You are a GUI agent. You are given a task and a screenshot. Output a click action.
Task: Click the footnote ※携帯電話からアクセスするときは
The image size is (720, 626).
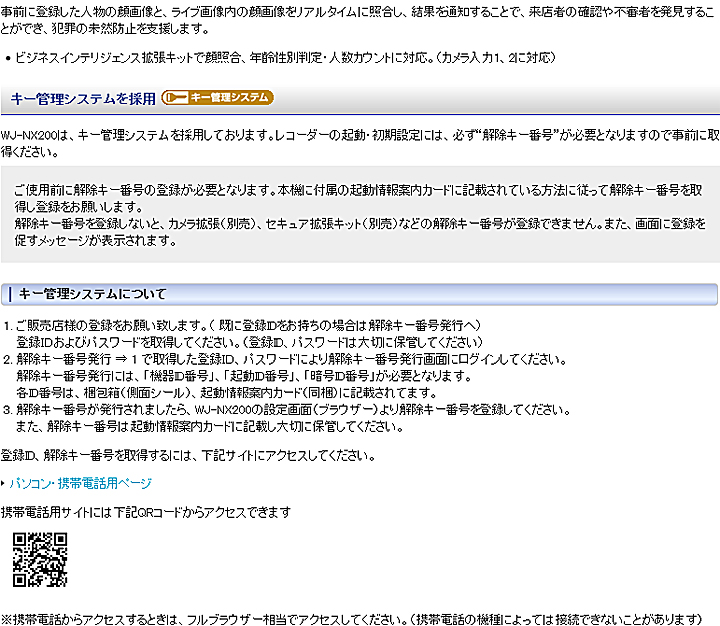[x=352, y=619]
